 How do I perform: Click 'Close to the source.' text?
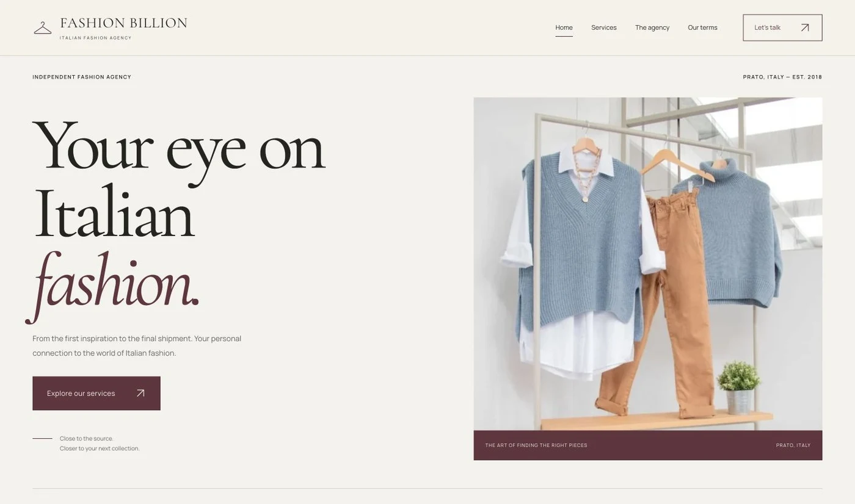pos(87,439)
